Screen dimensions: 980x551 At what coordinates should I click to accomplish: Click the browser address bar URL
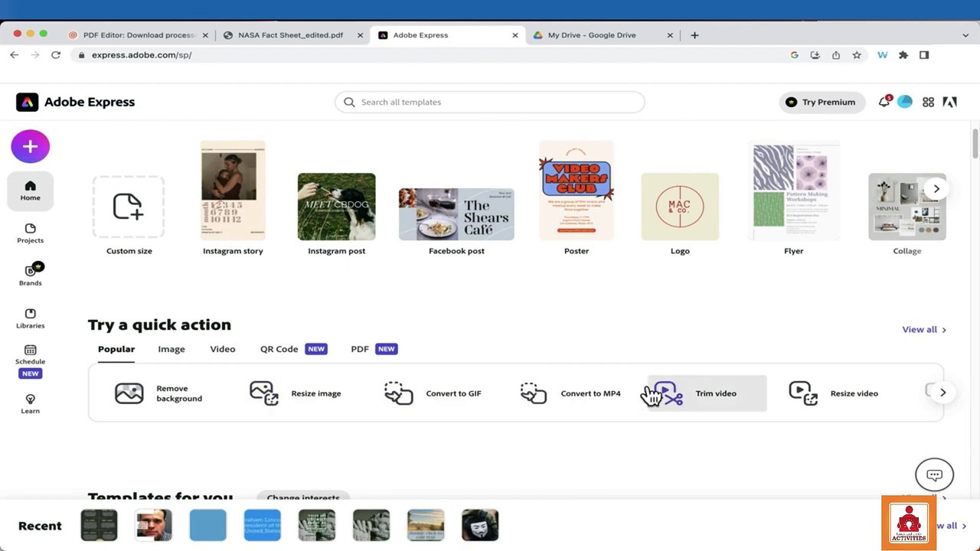point(142,55)
